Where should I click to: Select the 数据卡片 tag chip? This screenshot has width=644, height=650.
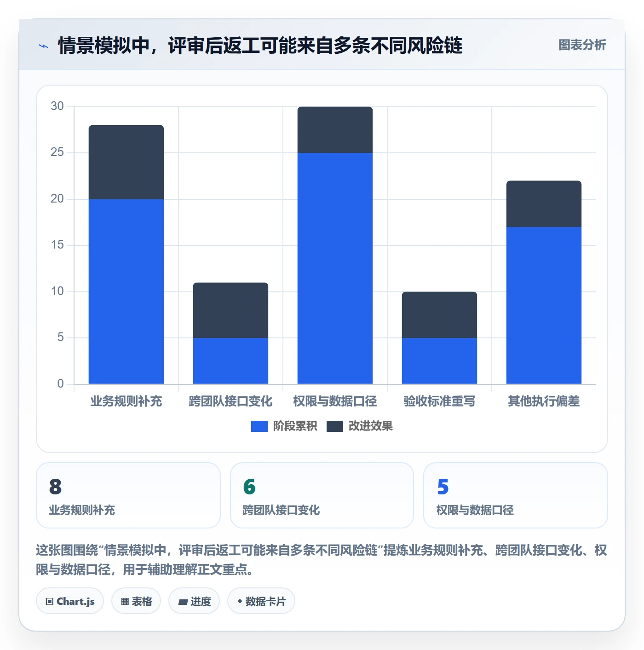(x=261, y=601)
